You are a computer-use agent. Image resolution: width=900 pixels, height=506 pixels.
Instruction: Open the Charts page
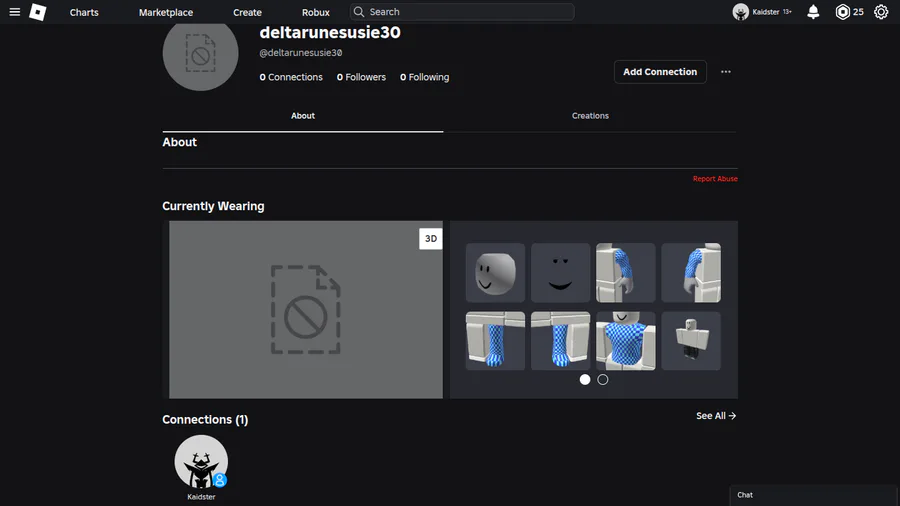(x=84, y=12)
